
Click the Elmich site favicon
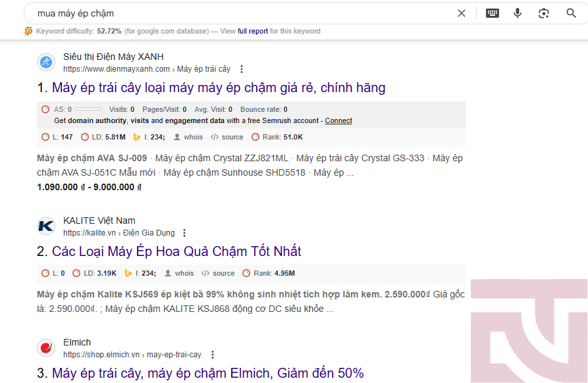46,347
